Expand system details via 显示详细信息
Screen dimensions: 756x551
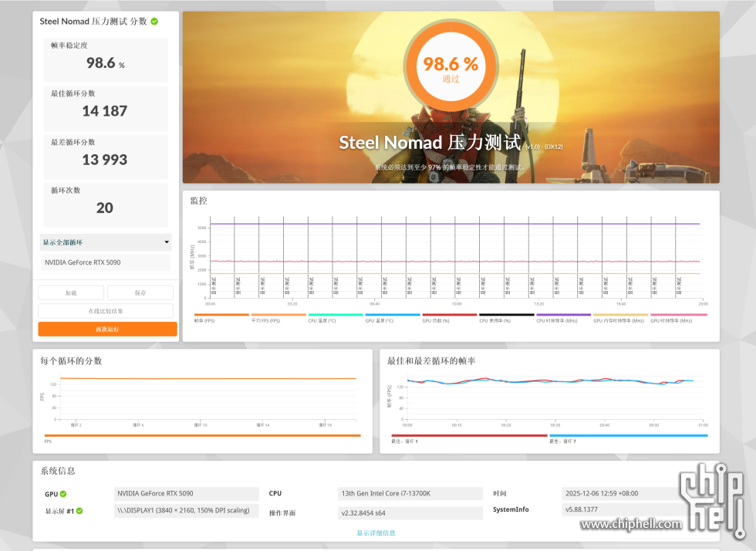[376, 533]
